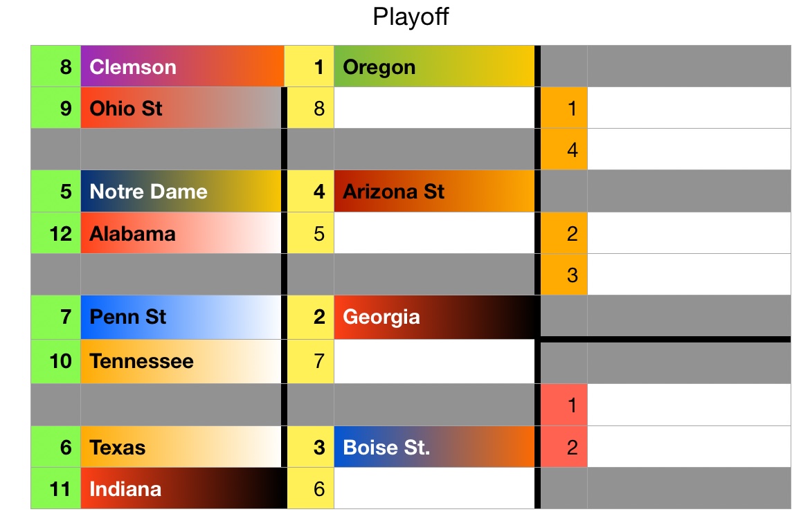The image size is (810, 532).
Task: Click the Boise St. cell
Action: 434,447
